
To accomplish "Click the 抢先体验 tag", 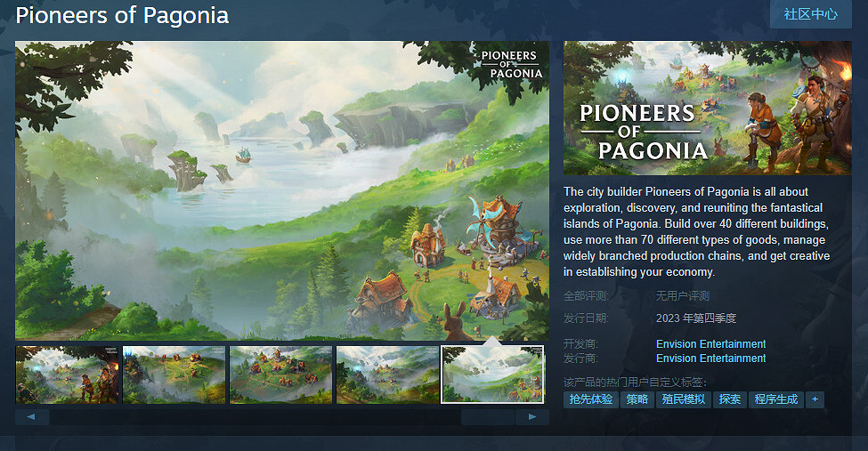I will tap(590, 399).
